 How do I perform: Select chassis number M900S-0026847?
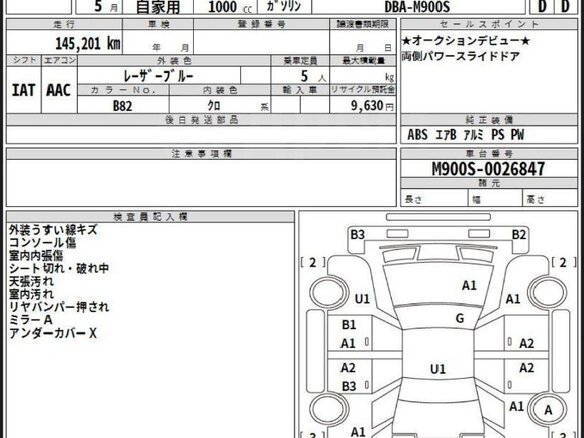(x=488, y=169)
